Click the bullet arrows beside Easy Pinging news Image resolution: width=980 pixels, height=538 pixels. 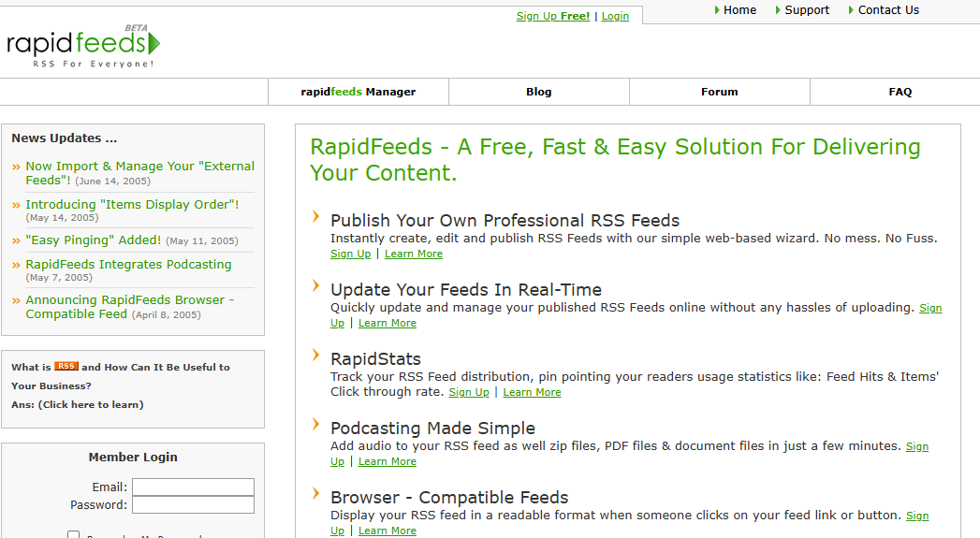click(x=16, y=240)
